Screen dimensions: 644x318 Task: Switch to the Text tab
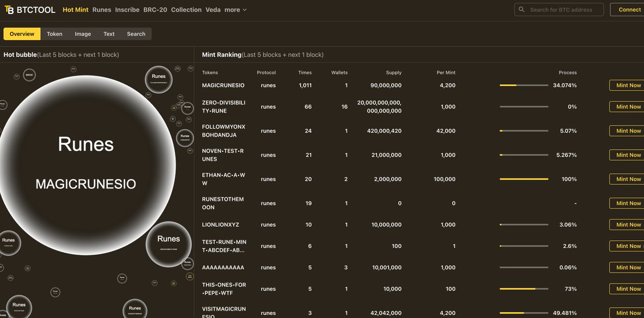109,34
